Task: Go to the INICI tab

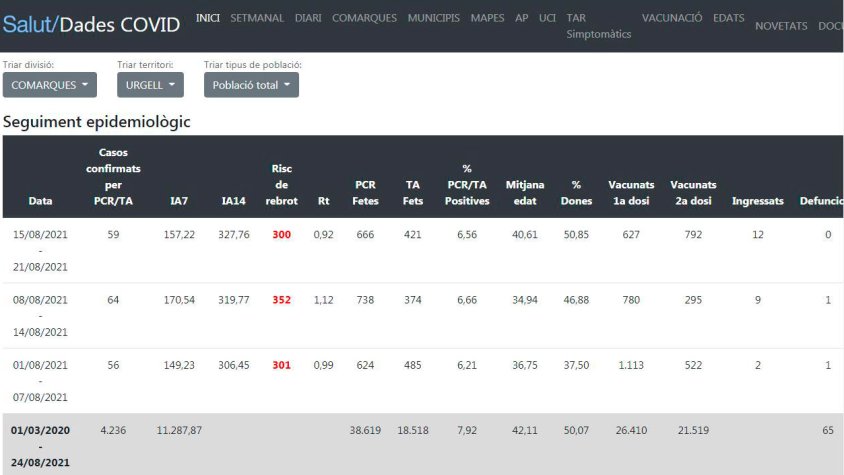Action: (208, 18)
